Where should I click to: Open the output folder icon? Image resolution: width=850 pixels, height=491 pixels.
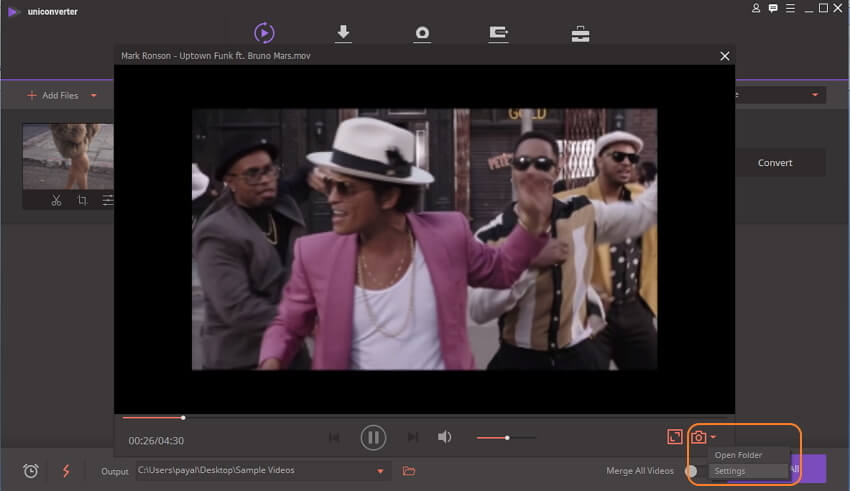[409, 471]
